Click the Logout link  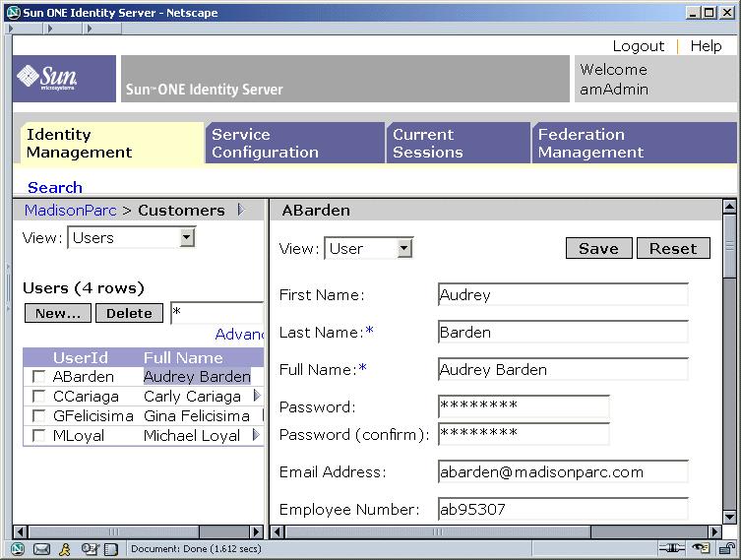tap(639, 46)
